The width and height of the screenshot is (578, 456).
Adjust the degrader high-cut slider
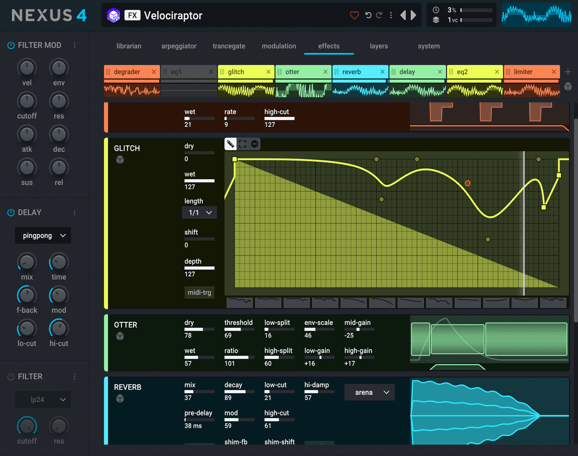(279, 118)
